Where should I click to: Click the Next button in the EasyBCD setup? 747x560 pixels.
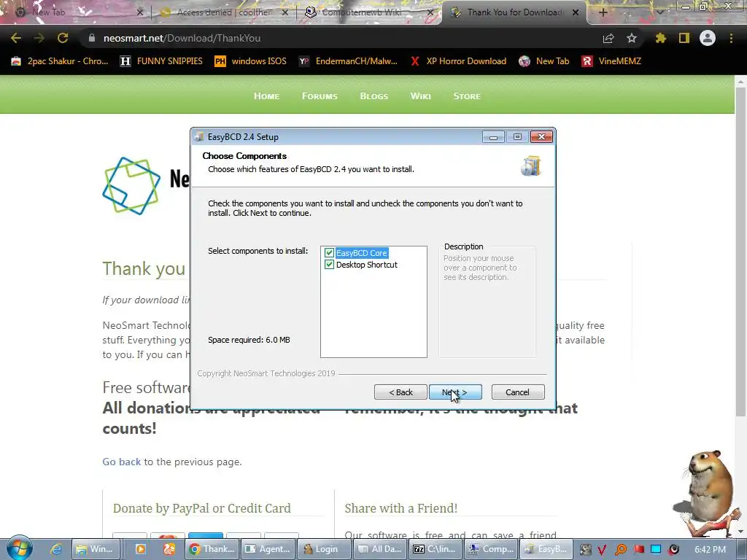(x=455, y=392)
